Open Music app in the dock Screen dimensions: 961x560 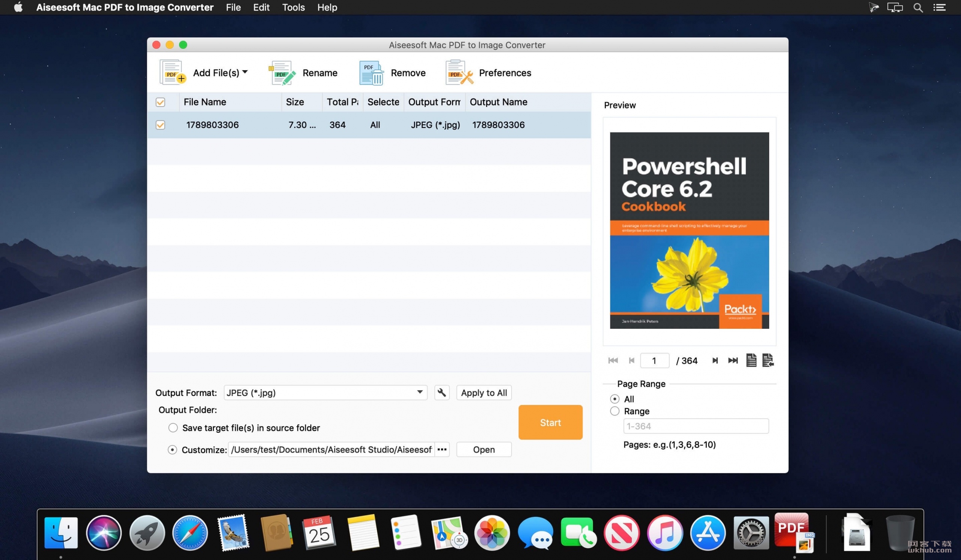(x=665, y=533)
